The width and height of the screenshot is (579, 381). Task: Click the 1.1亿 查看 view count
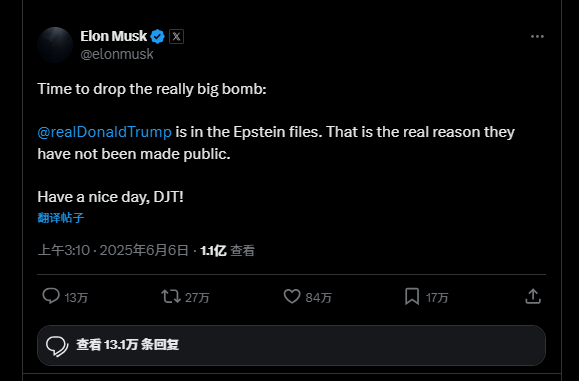pos(227,251)
